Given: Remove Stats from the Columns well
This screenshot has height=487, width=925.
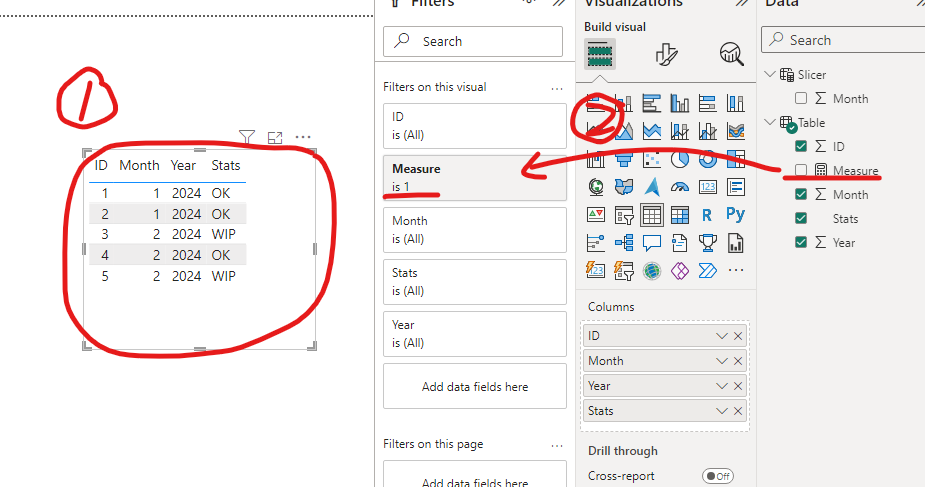Looking at the screenshot, I should pos(738,411).
